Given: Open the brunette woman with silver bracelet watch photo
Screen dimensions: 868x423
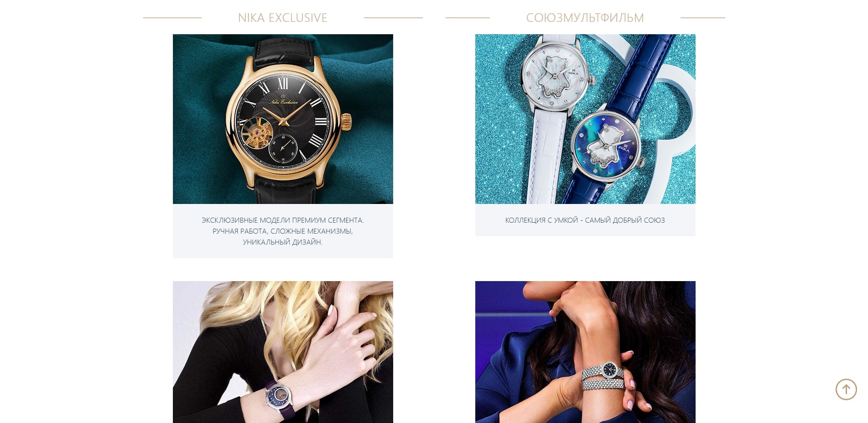Looking at the screenshot, I should point(585,352).
